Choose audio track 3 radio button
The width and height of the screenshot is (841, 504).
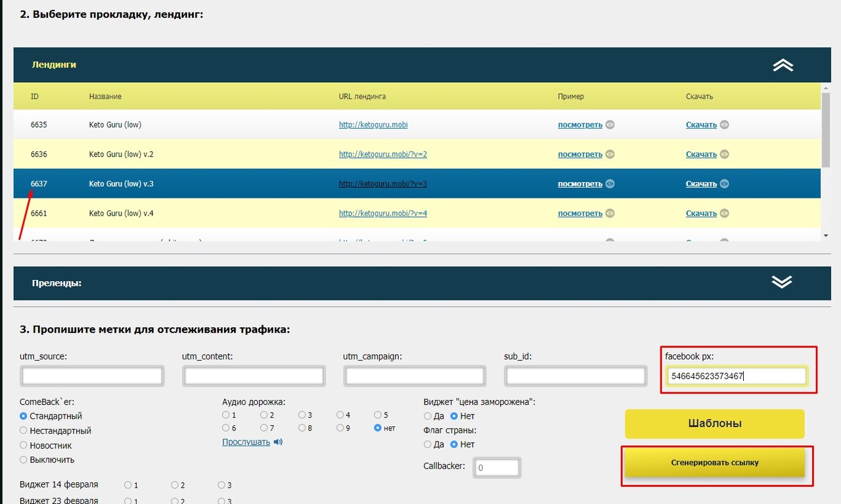[302, 415]
